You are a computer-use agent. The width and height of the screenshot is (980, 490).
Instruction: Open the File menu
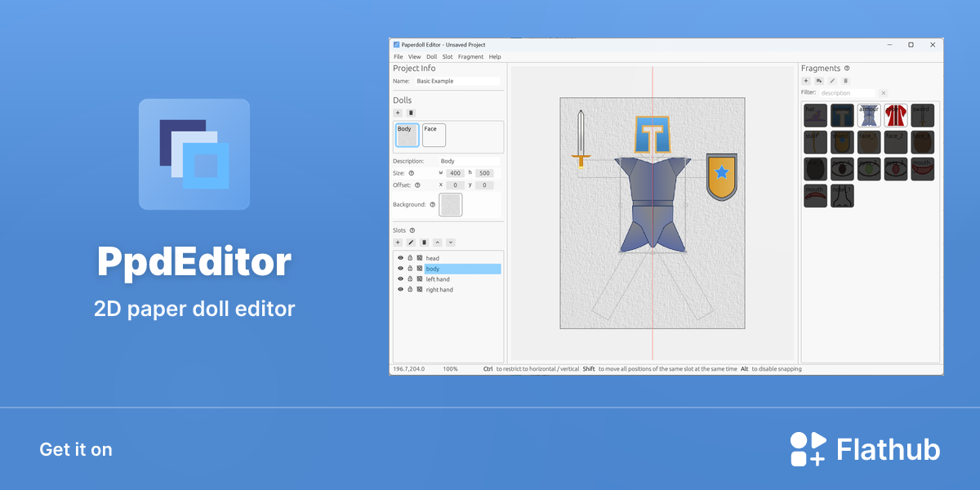[x=399, y=57]
